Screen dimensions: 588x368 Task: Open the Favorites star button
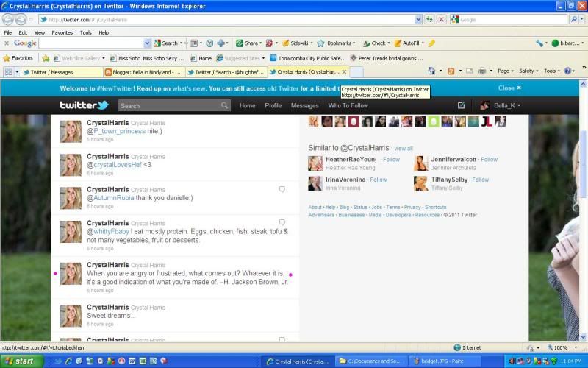[18, 58]
